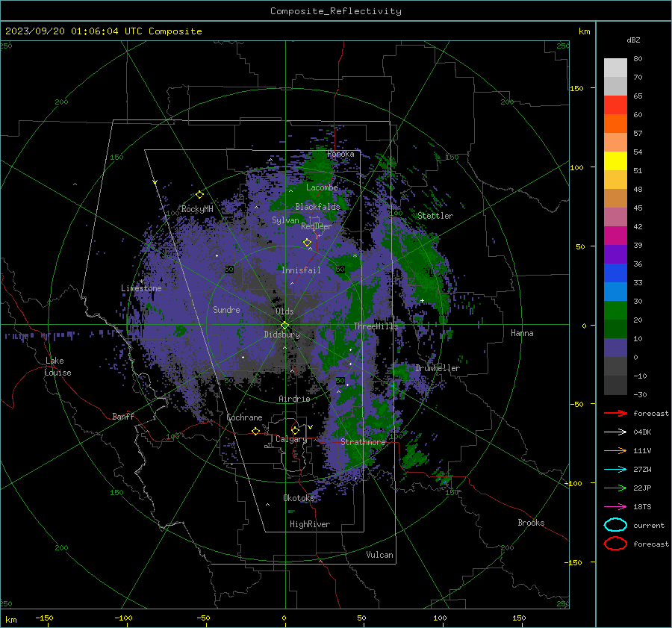Click the 04DK legend label
Image resolution: width=672 pixels, height=628 pixels.
642,432
